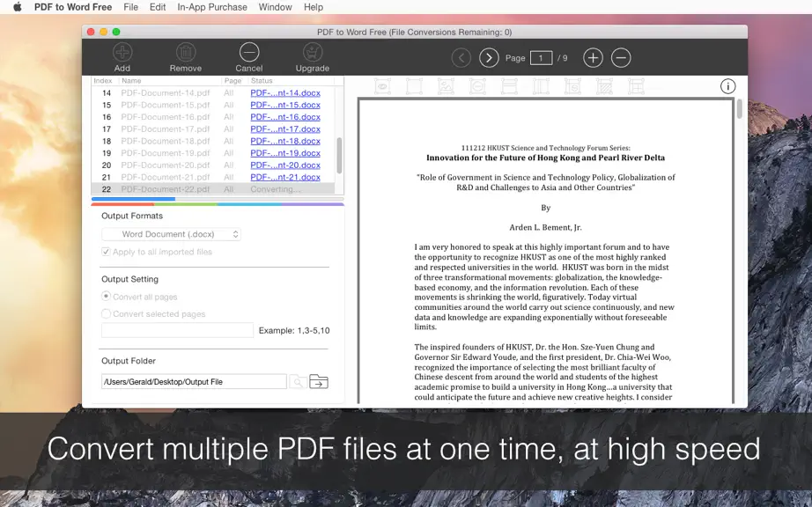This screenshot has width=812, height=507.
Task: Open the PDF-...nt-14.docx link
Action: (285, 93)
